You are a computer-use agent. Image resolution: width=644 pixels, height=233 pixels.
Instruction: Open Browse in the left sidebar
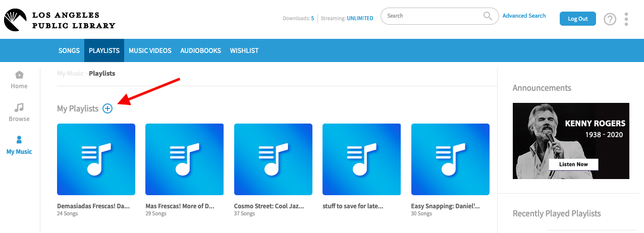[19, 112]
